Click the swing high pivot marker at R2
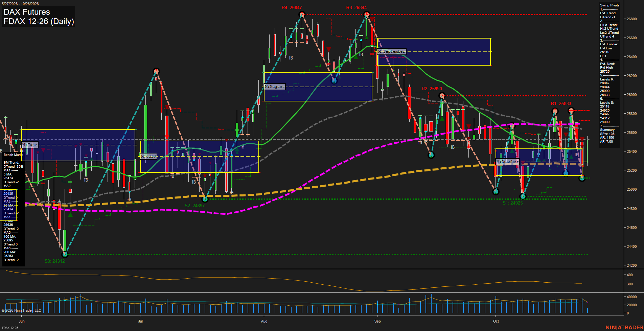This screenshot has width=644, height=331. click(442, 96)
